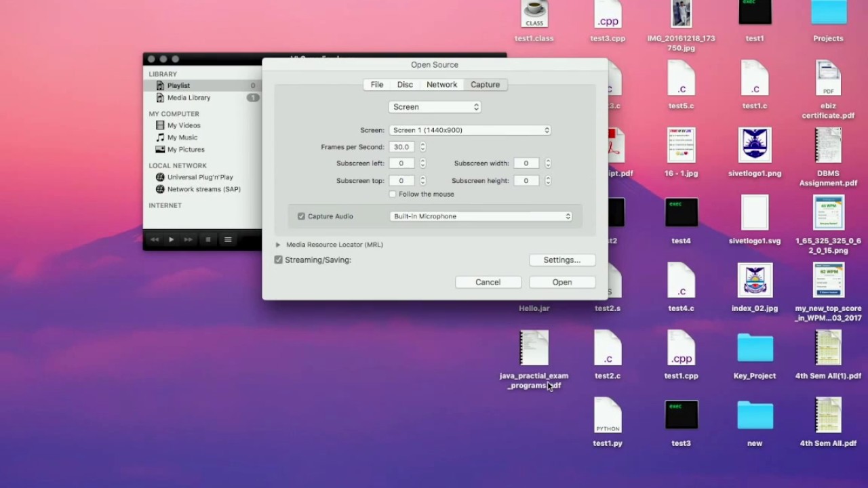Screen dimensions: 868x488
Task: Select Projects folder on desktop
Action: [829, 22]
